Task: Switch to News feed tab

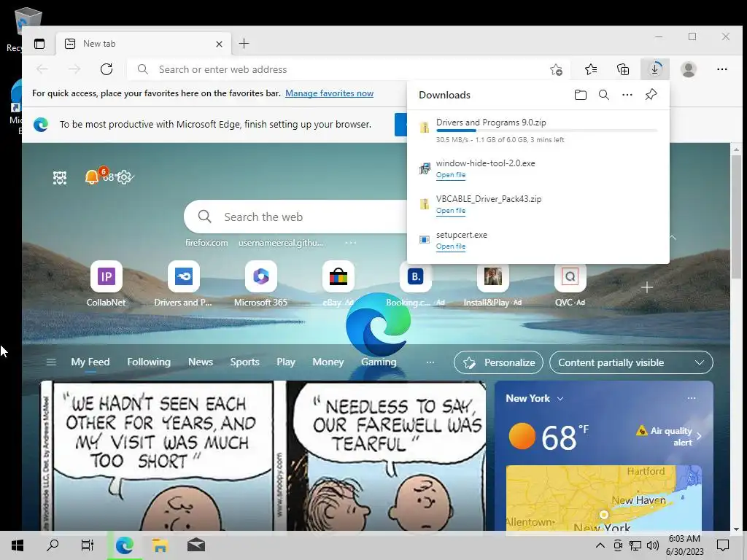Action: click(x=201, y=362)
